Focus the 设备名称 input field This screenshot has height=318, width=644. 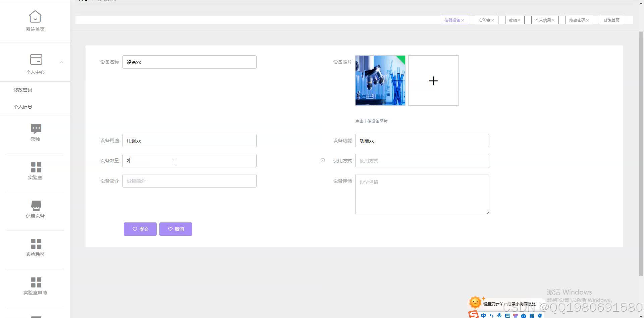(x=189, y=62)
